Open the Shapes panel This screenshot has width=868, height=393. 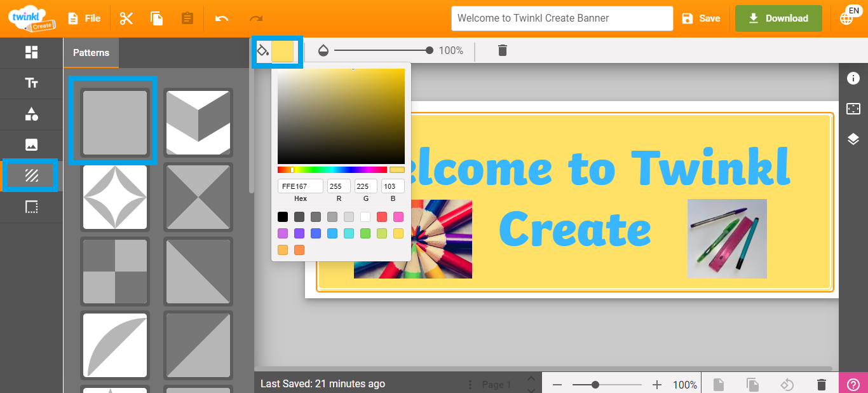[31, 114]
